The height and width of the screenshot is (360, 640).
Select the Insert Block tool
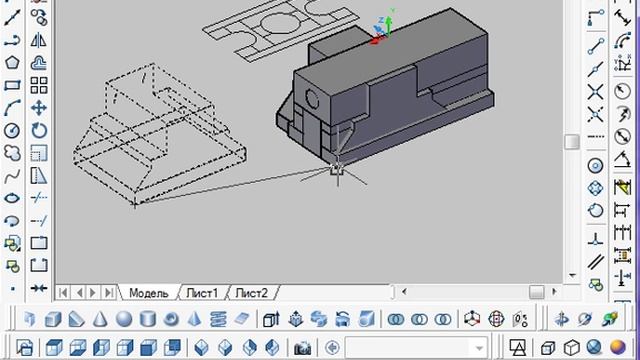click(x=12, y=244)
